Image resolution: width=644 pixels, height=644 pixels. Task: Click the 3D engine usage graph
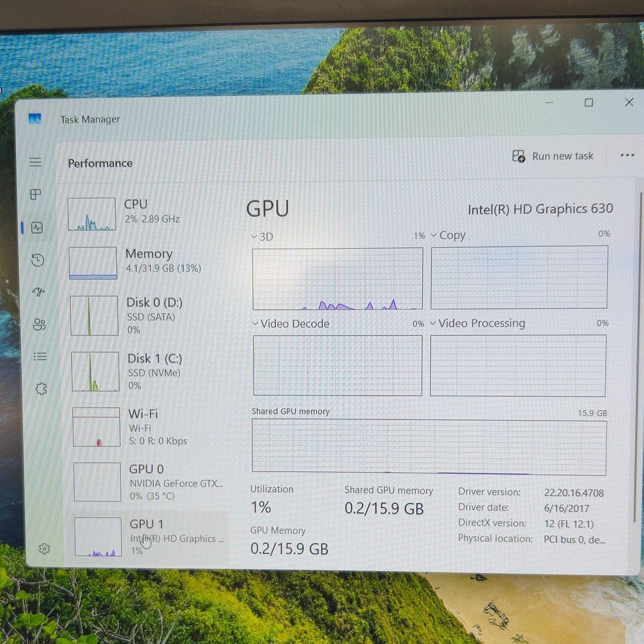coord(338,279)
